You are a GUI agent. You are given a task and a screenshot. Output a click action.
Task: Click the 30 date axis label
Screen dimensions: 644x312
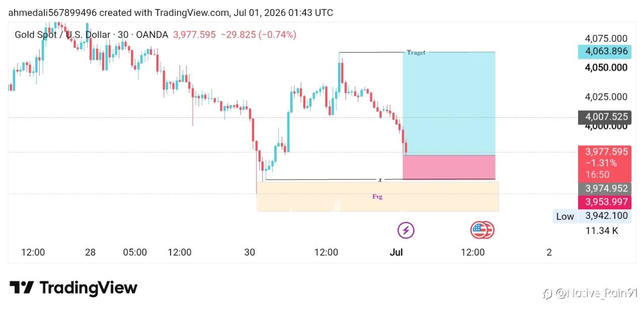click(250, 252)
